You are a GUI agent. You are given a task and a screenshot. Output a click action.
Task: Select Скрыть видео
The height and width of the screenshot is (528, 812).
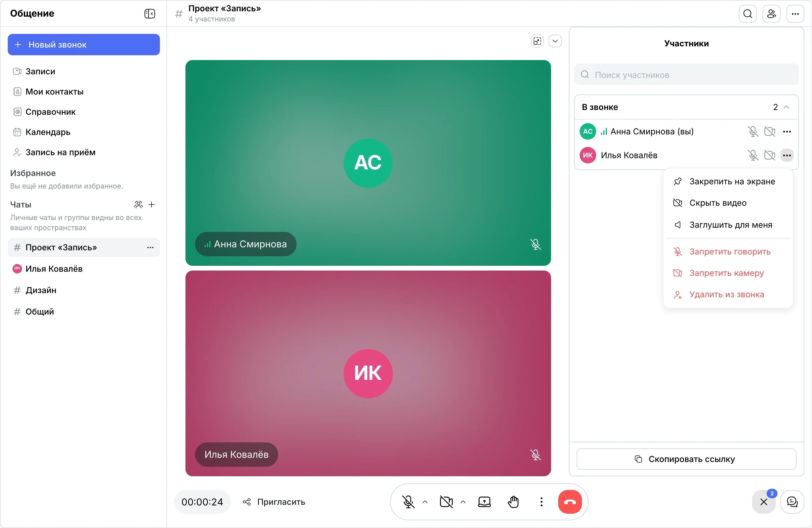(728, 203)
